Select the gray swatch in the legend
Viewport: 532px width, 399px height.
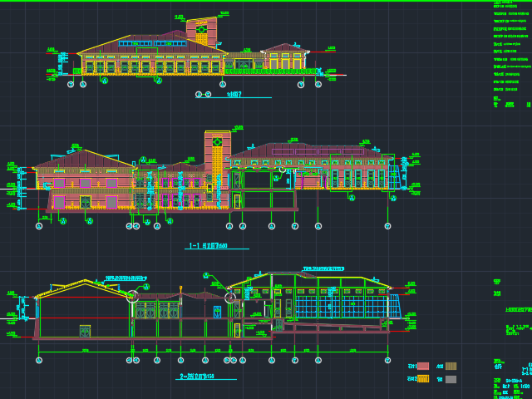coord(451,379)
